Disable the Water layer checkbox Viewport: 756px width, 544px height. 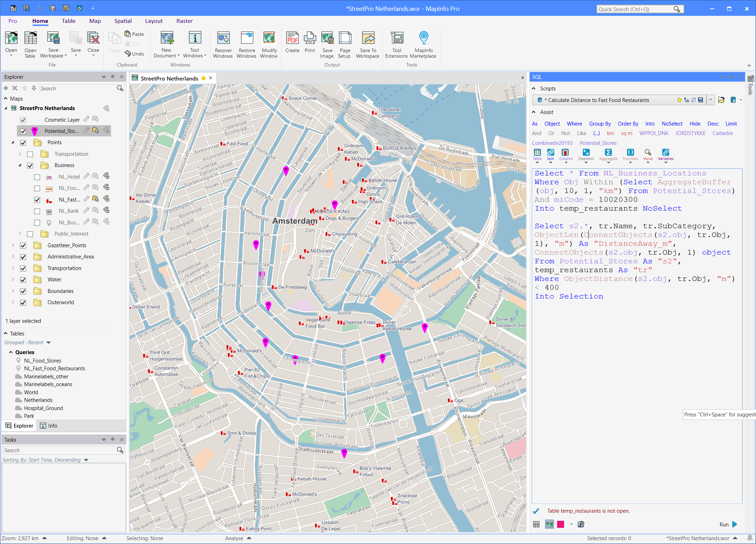click(x=23, y=280)
